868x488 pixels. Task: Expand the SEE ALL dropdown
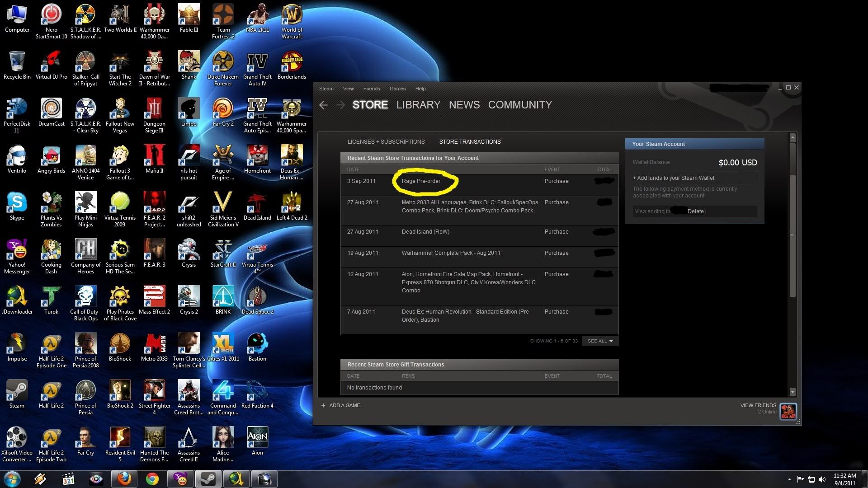click(600, 341)
